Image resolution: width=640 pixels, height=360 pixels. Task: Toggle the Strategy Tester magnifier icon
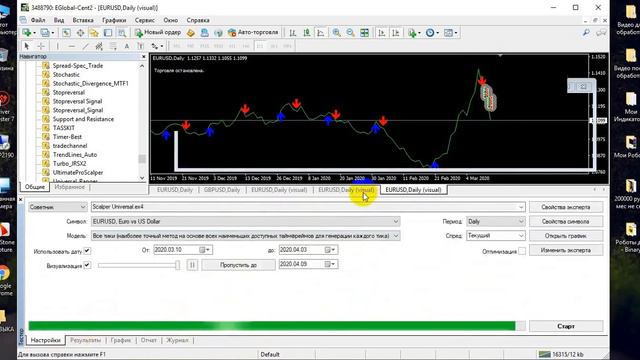pos(122,33)
